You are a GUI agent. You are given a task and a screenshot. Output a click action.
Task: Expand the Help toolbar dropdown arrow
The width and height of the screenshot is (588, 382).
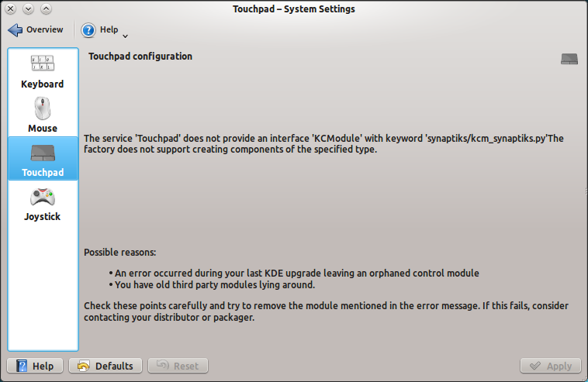pos(125,35)
